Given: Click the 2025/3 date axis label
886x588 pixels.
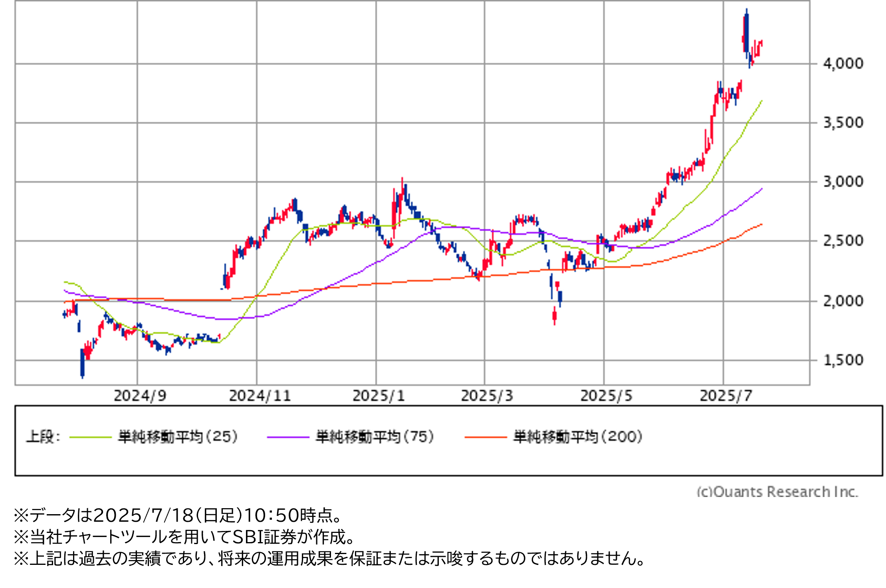Looking at the screenshot, I should tap(487, 396).
